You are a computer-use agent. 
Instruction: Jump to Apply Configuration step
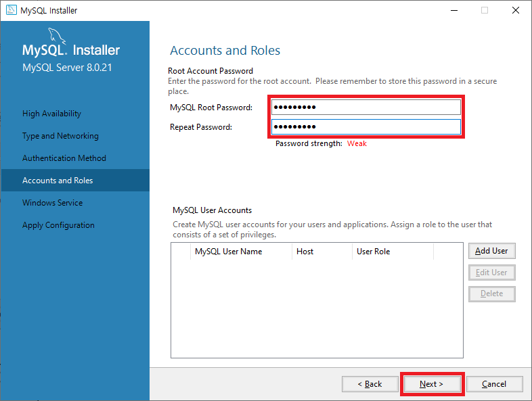coord(58,225)
